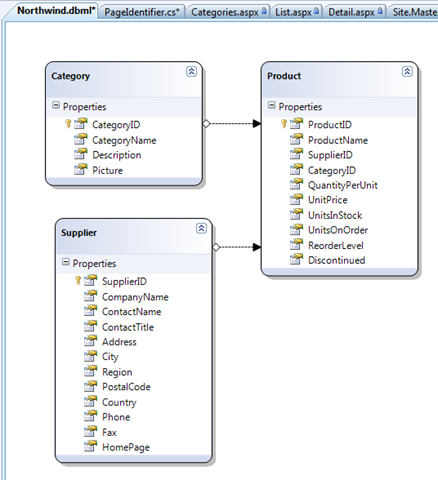Select the Picture property text

point(107,170)
